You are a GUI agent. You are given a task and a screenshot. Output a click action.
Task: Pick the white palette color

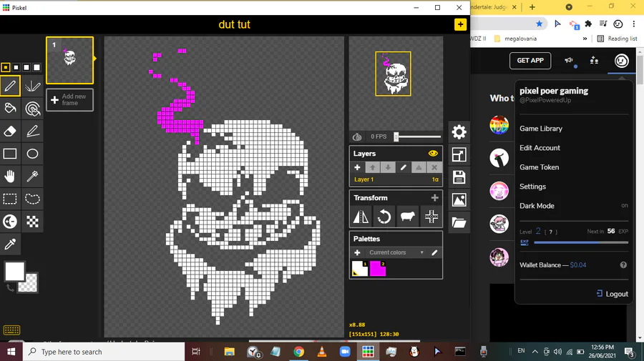(x=360, y=269)
